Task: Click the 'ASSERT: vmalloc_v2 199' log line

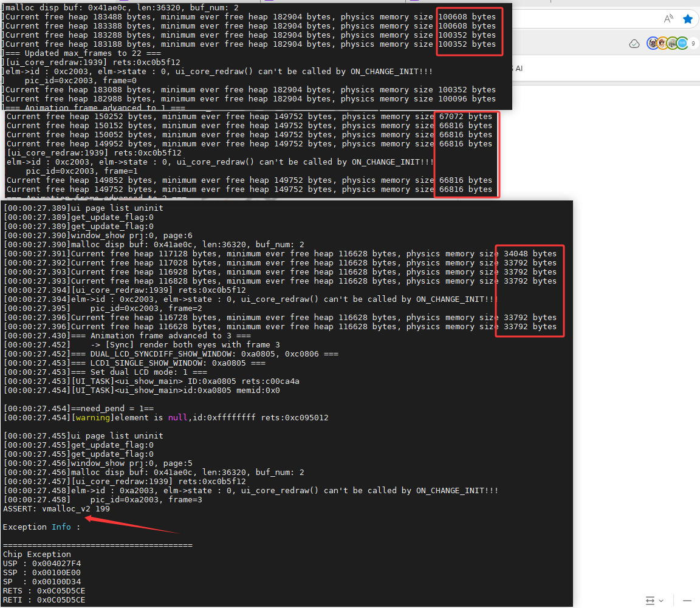Action: (x=57, y=509)
